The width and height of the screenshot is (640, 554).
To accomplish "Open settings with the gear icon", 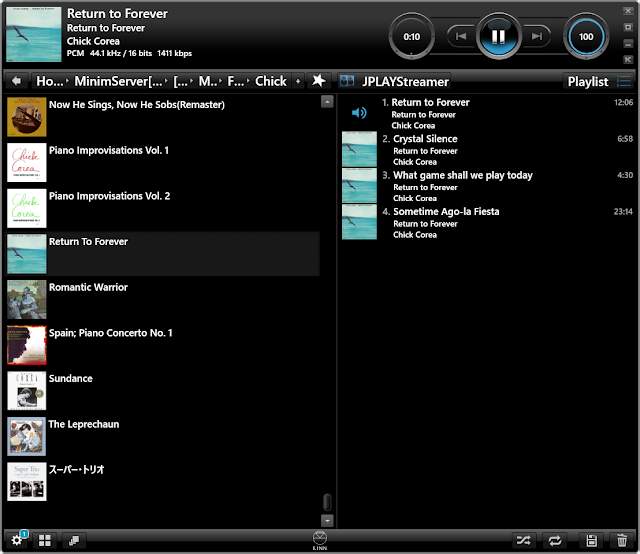I will [x=17, y=540].
